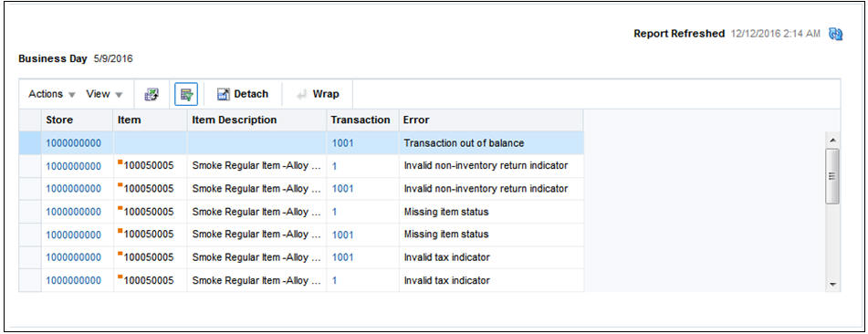Select 'Transaction out of balance' error text

pos(464,143)
